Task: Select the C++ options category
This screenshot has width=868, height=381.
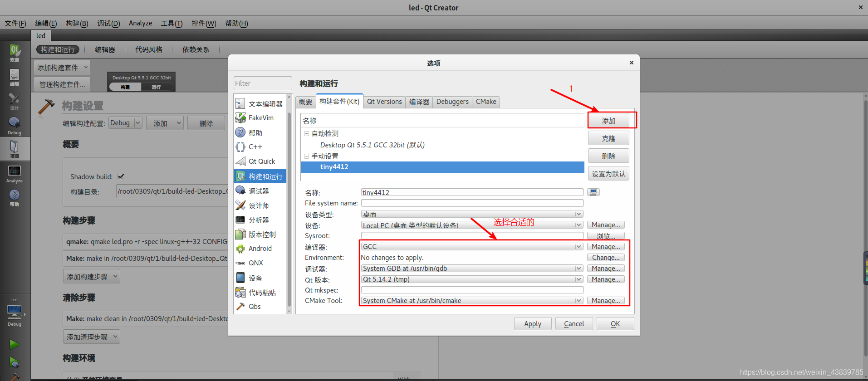Action: [260, 147]
